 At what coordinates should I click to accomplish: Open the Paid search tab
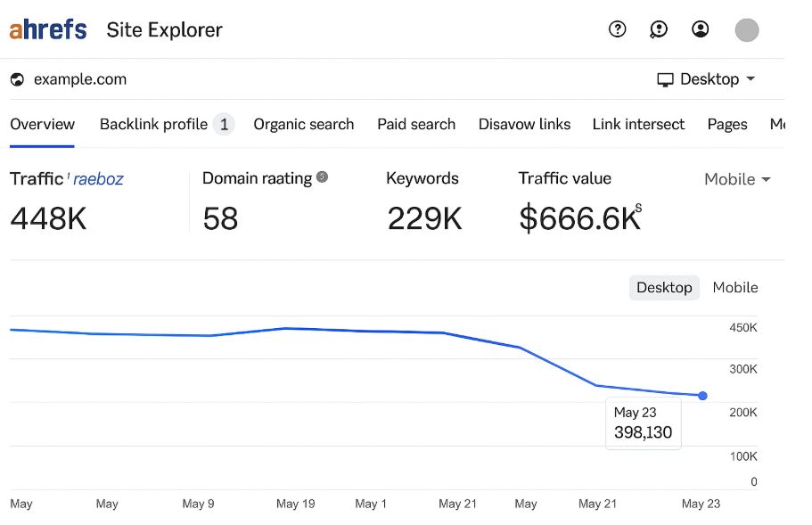(x=416, y=124)
